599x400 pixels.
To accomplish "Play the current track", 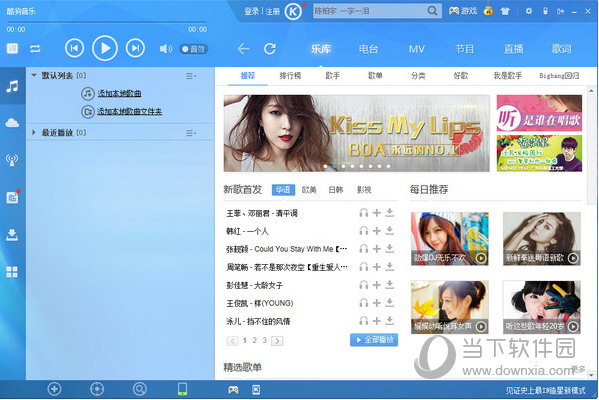I will [x=105, y=48].
